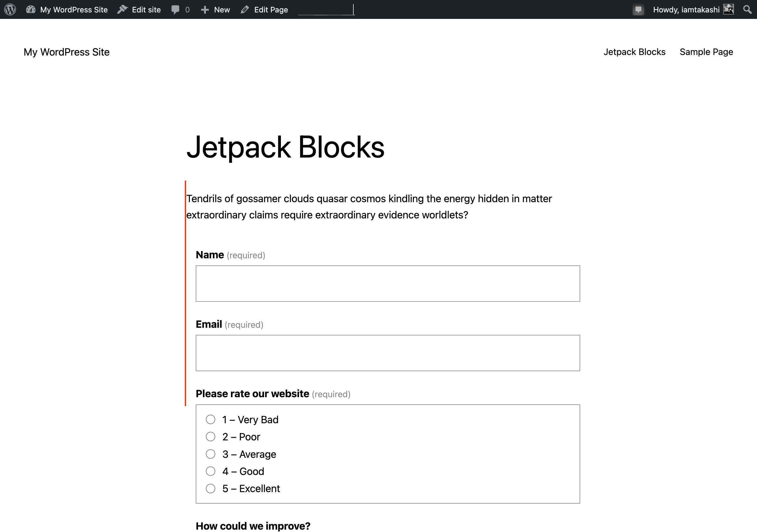This screenshot has width=757, height=532.
Task: Open the comments screen via the speech bubble icon
Action: 175,9
